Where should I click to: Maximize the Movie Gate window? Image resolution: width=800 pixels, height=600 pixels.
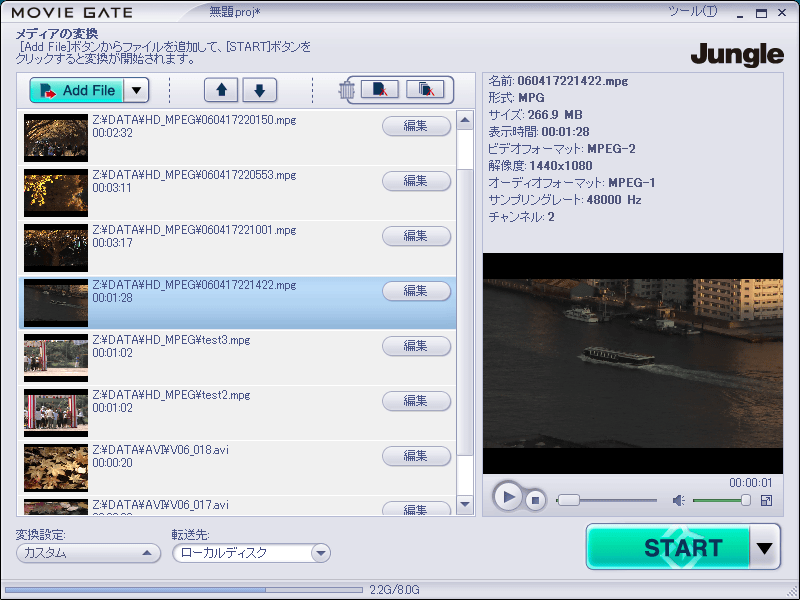click(x=761, y=13)
